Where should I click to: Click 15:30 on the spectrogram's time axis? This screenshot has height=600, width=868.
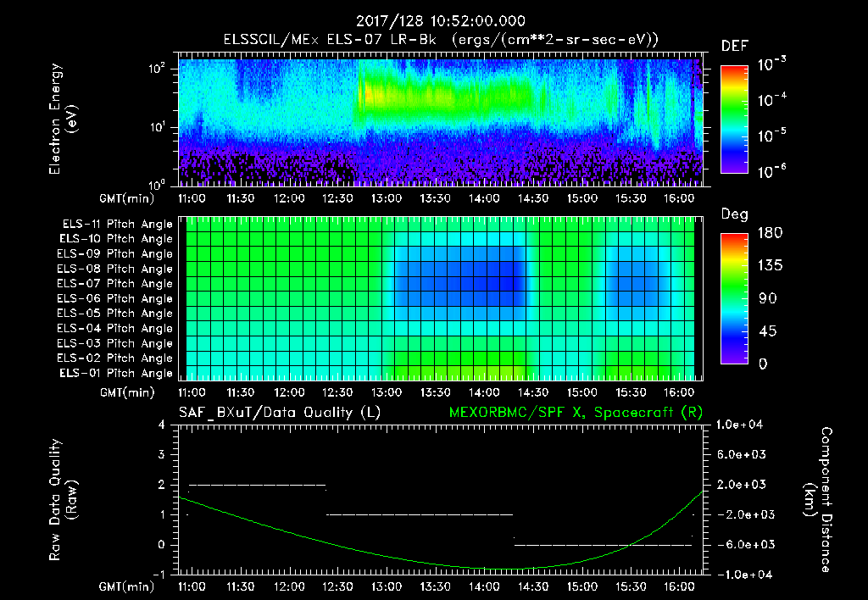click(x=631, y=198)
